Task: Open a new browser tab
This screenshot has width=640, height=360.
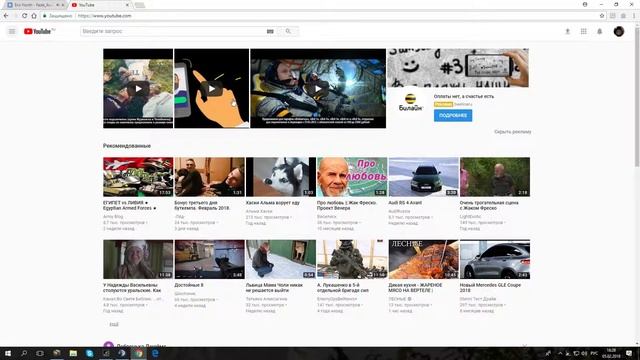Action: tap(140, 5)
